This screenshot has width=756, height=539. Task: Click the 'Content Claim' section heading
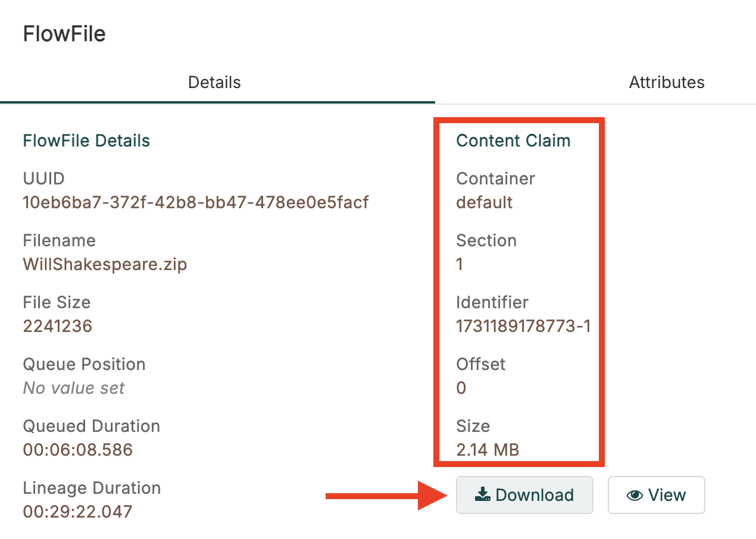(x=513, y=140)
